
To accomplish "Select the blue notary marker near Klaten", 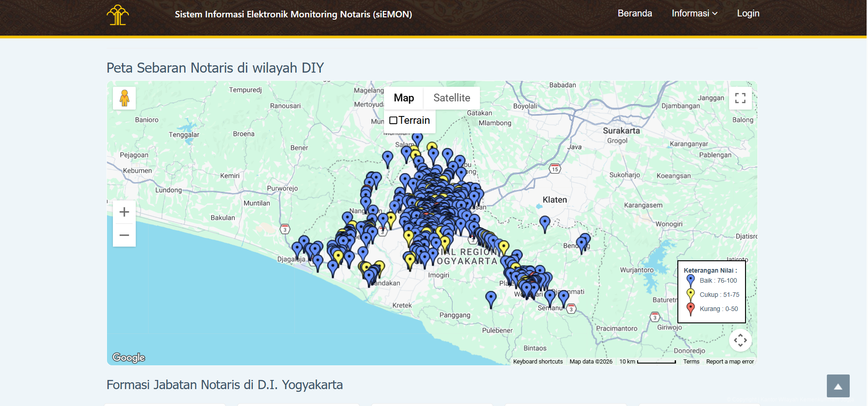I will click(x=544, y=223).
